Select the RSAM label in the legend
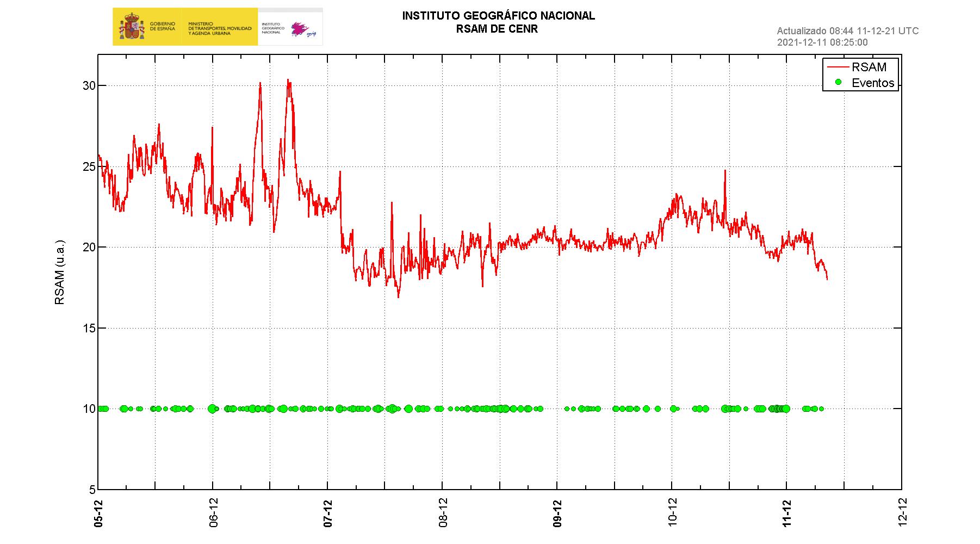Viewport: 980px width, 544px height. (x=869, y=67)
